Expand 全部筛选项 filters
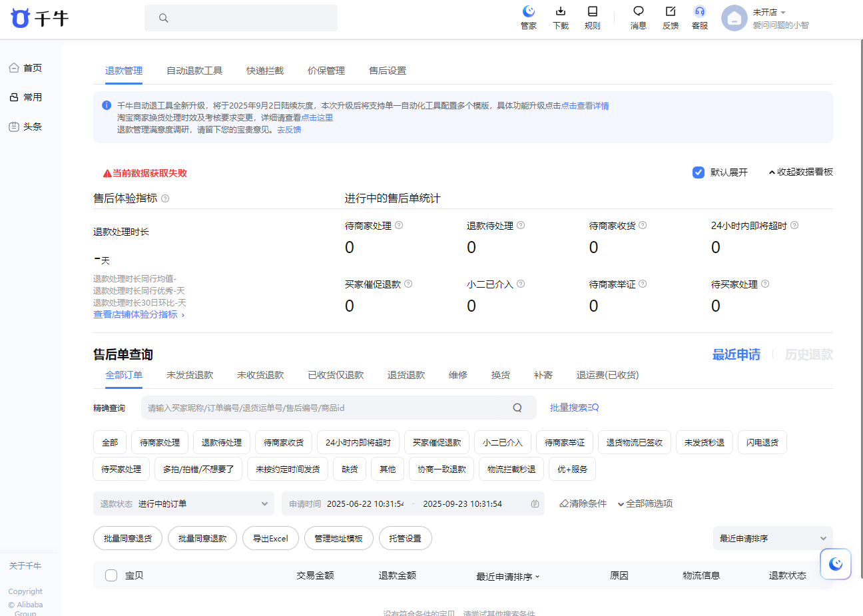 [645, 503]
